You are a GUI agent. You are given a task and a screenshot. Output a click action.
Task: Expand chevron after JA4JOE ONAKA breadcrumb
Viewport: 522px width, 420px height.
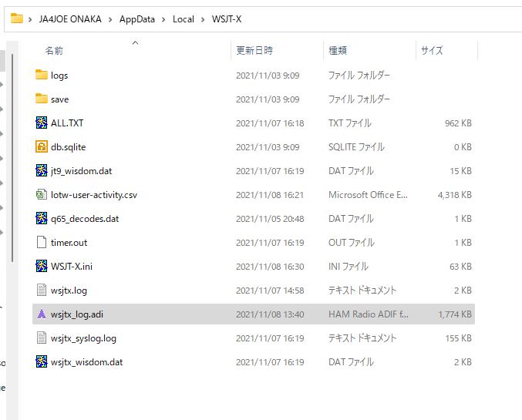pos(110,19)
